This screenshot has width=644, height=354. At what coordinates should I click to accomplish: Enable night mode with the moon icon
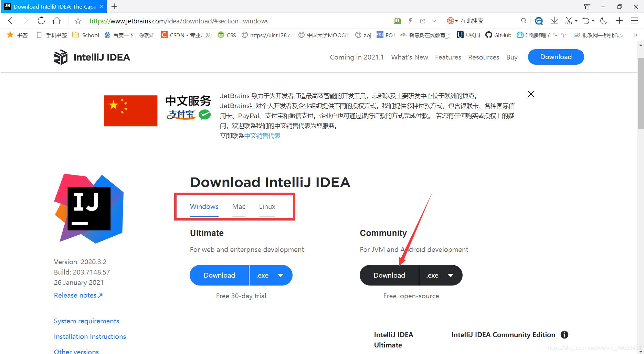(603, 21)
